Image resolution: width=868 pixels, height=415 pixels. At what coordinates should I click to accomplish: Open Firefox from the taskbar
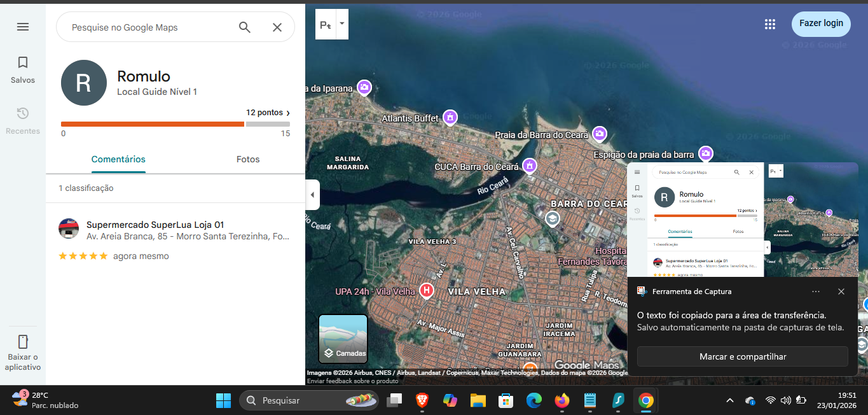pyautogui.click(x=561, y=400)
